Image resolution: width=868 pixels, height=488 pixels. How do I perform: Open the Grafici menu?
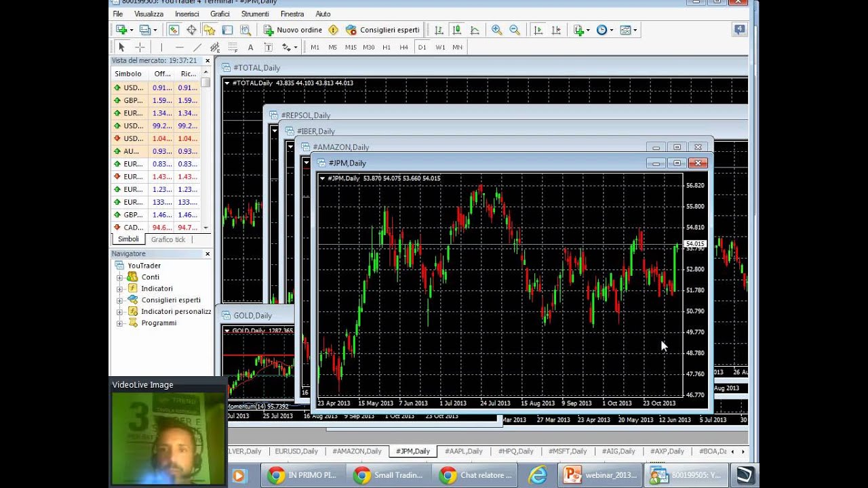click(220, 14)
